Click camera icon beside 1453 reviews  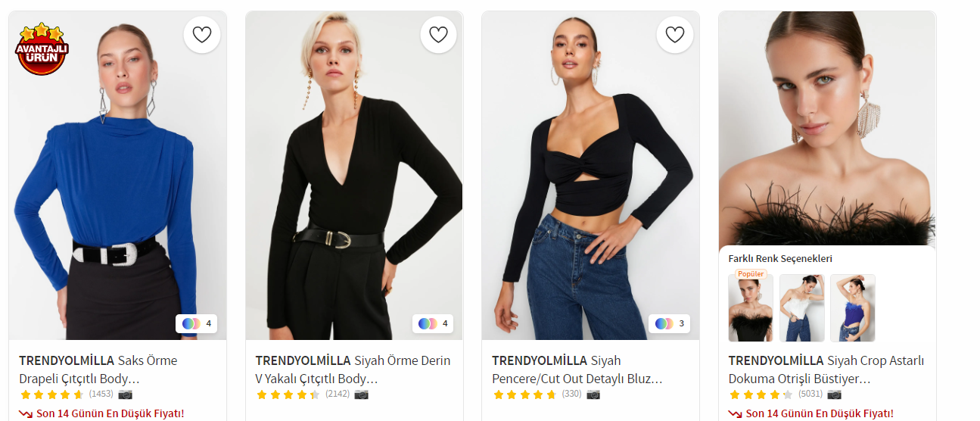(125, 394)
